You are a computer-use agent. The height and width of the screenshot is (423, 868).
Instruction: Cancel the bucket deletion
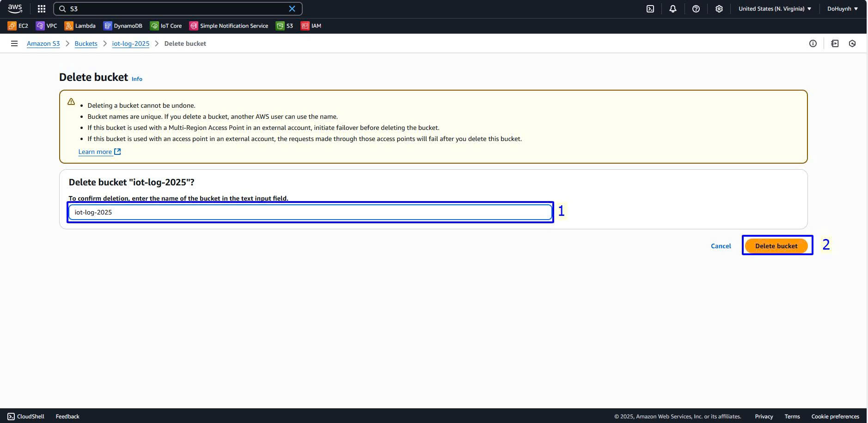click(x=721, y=246)
